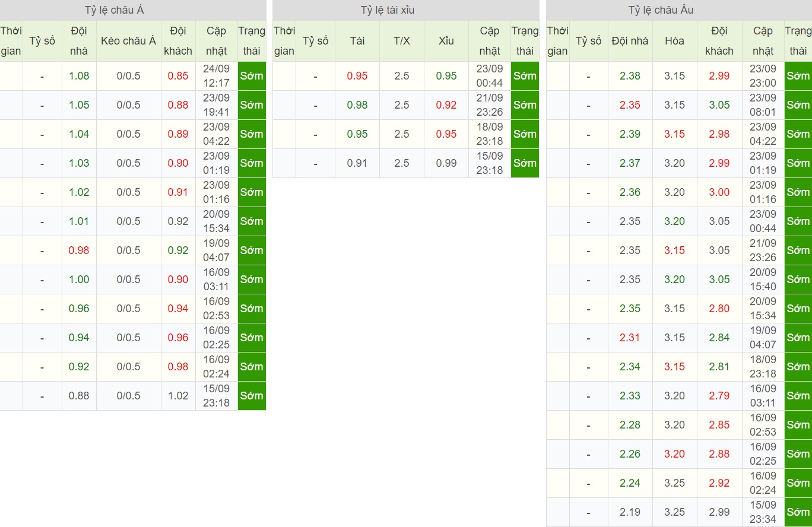
Task: Select the 20/09 15:40 update time
Action: 763,280
